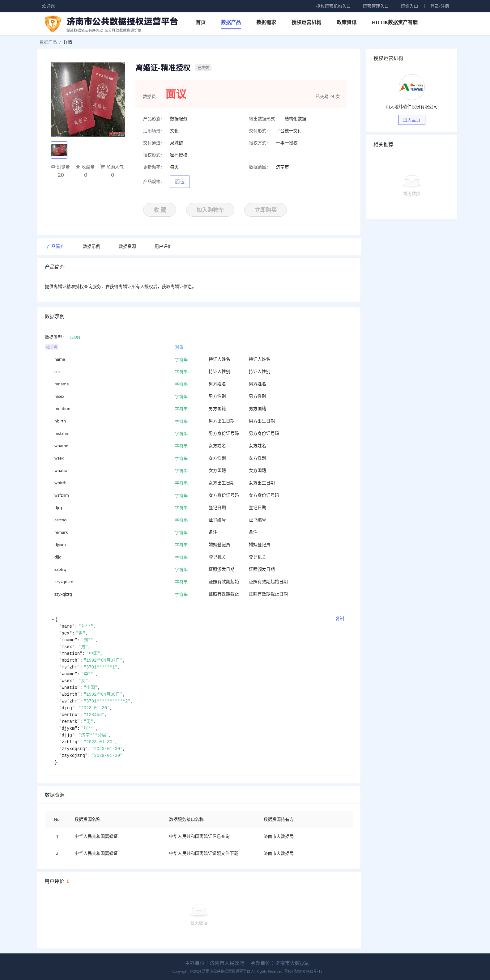Open the 数据产品 menu item

(x=231, y=23)
